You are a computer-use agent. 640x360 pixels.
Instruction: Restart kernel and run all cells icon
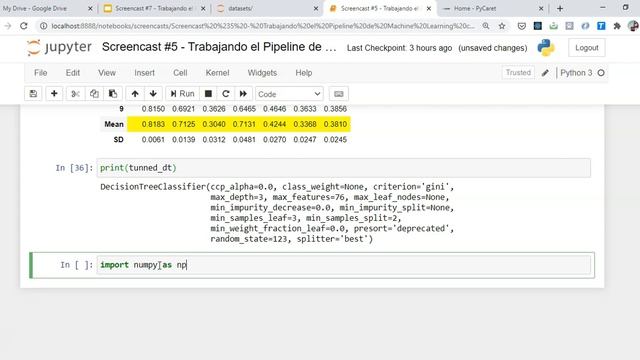[x=243, y=94]
